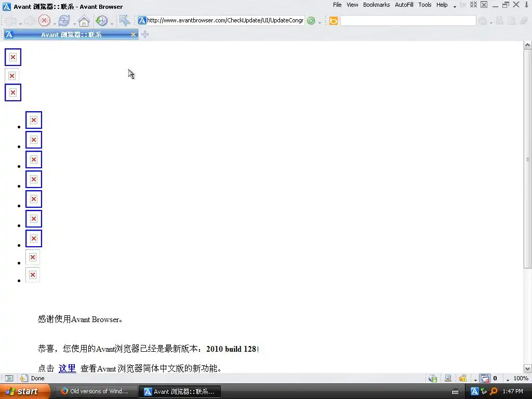532x399 pixels.
Task: Click the scrollbar down arrow
Action: tap(528, 368)
